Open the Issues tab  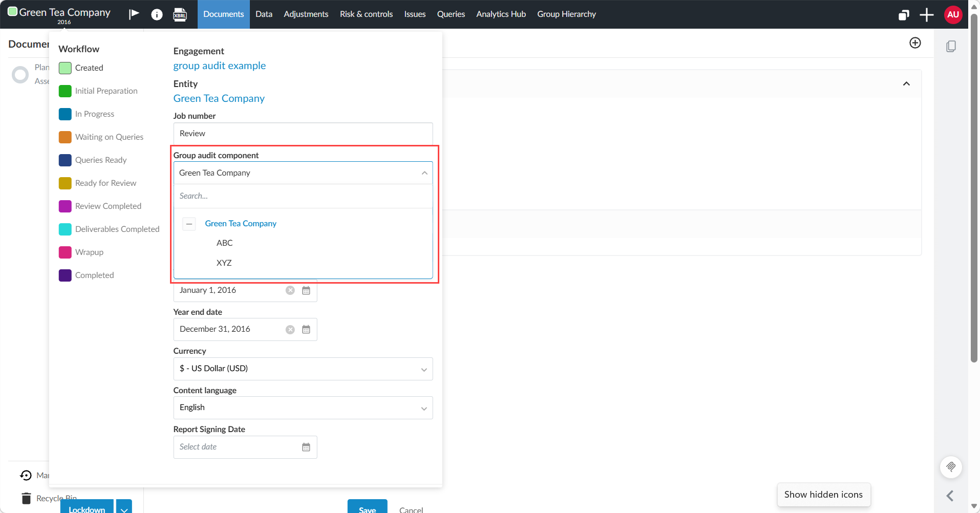tap(415, 14)
